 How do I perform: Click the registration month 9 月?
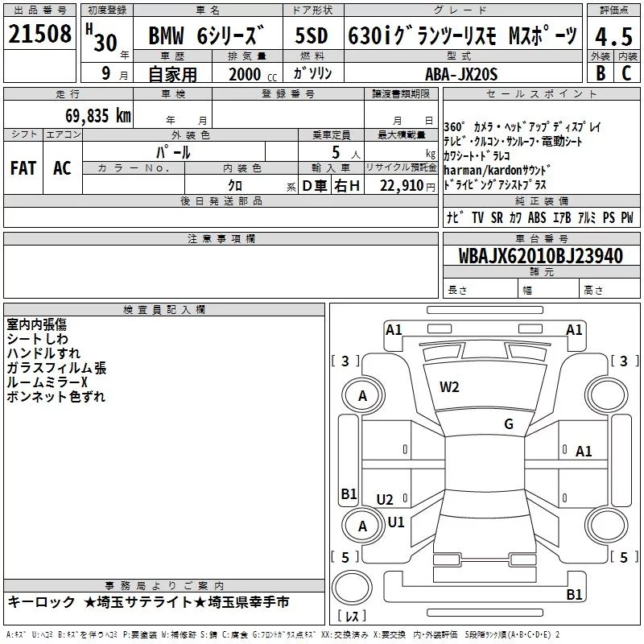114,73
